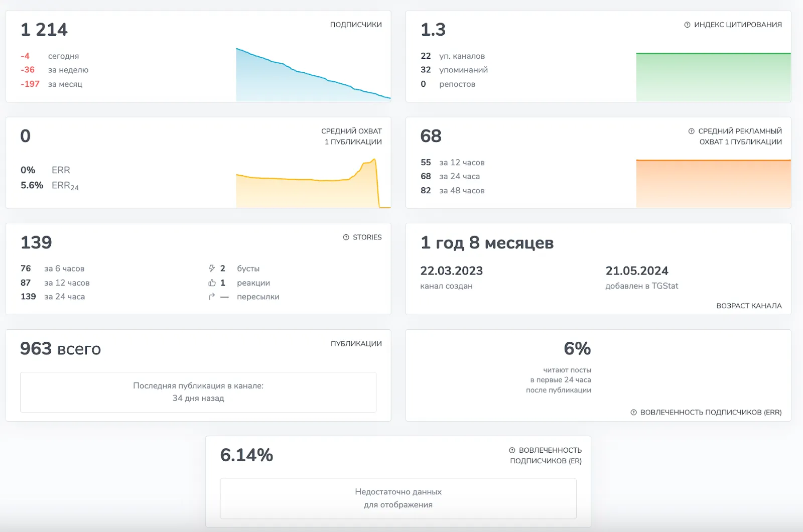
Task: Click help icon beside ВОВЛЕЧЕННОСТЬ ПОДПИСЧИКОВ (ERR)
Action: [633, 412]
